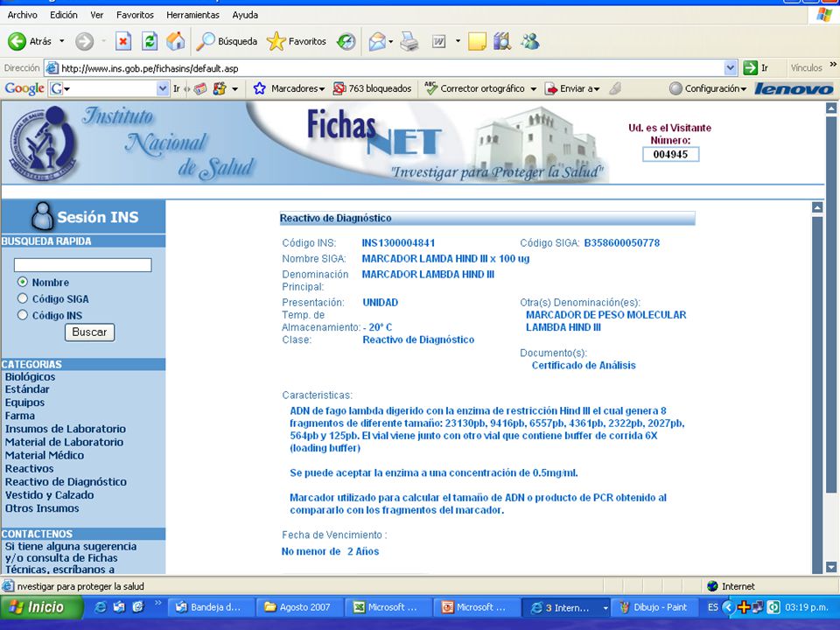Switch to Bandeja de entrada taskbar window

coord(209,607)
